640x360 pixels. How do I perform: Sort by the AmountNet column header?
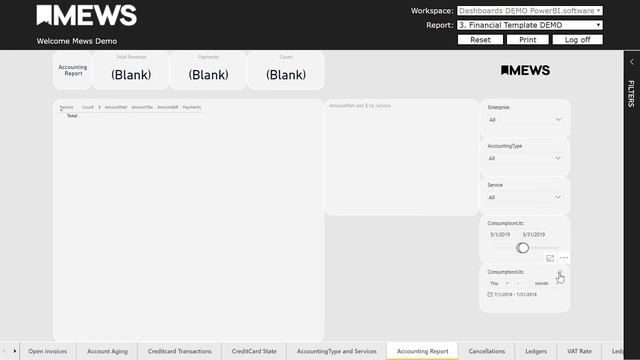pos(116,107)
